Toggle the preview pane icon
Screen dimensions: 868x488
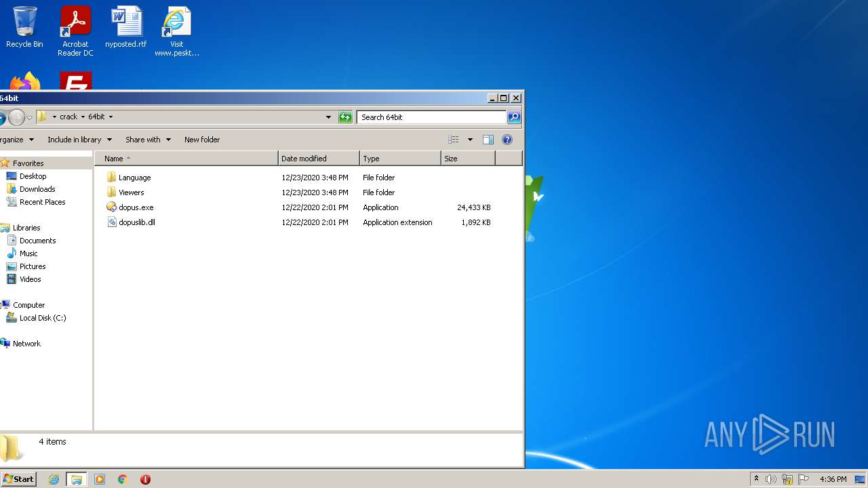[x=488, y=140]
